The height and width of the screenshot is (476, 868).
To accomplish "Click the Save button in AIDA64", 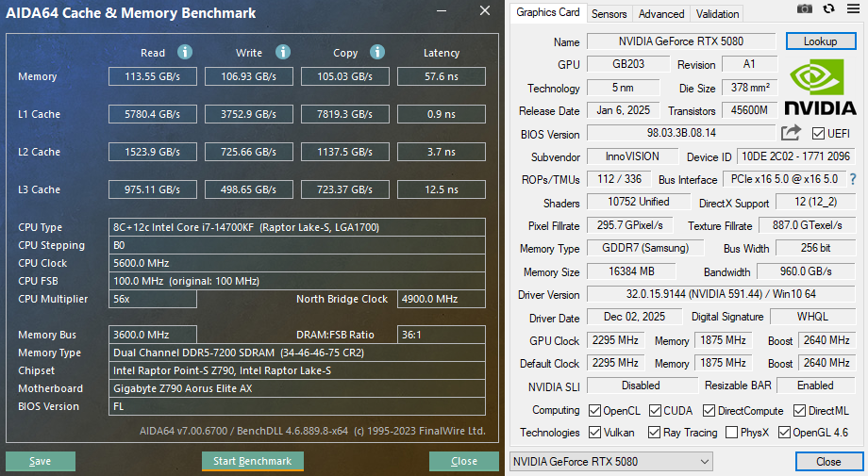I will coord(41,461).
